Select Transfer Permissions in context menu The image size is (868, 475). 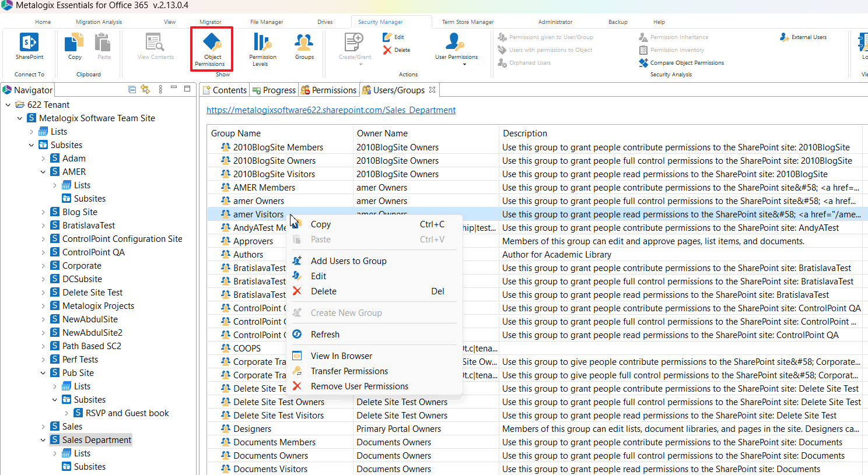349,371
